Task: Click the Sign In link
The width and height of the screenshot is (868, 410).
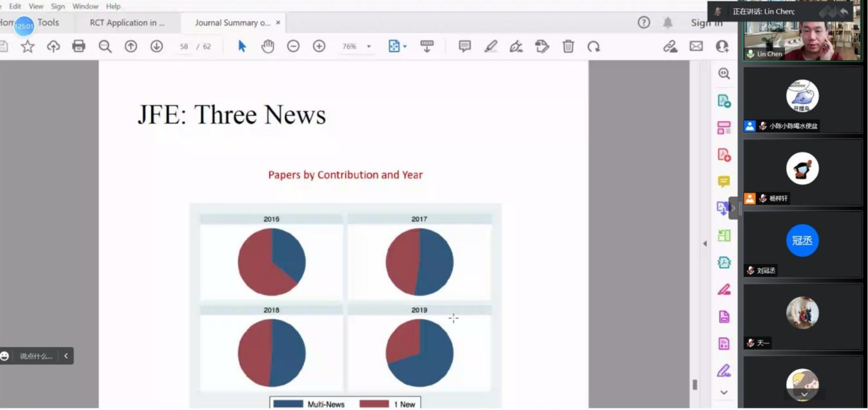Action: coord(706,22)
